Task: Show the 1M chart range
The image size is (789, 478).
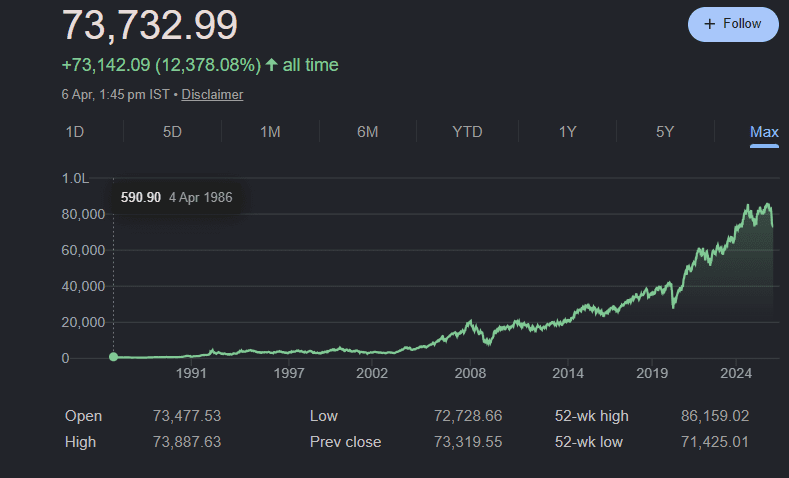Action: click(x=270, y=132)
